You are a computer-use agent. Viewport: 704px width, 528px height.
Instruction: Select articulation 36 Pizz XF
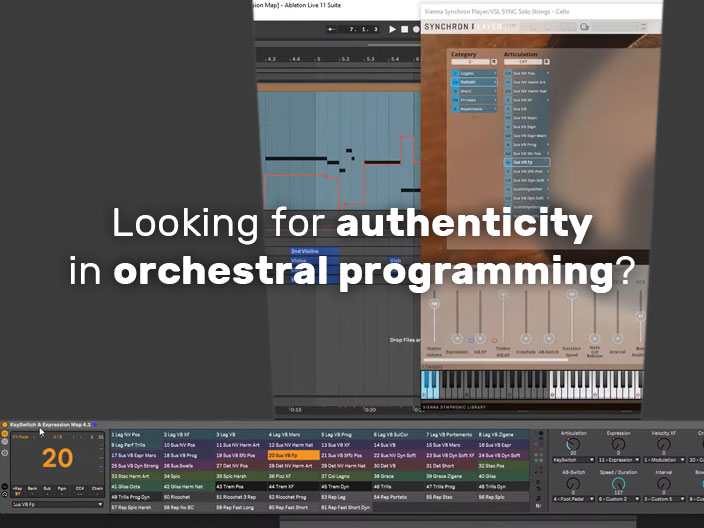(294, 476)
